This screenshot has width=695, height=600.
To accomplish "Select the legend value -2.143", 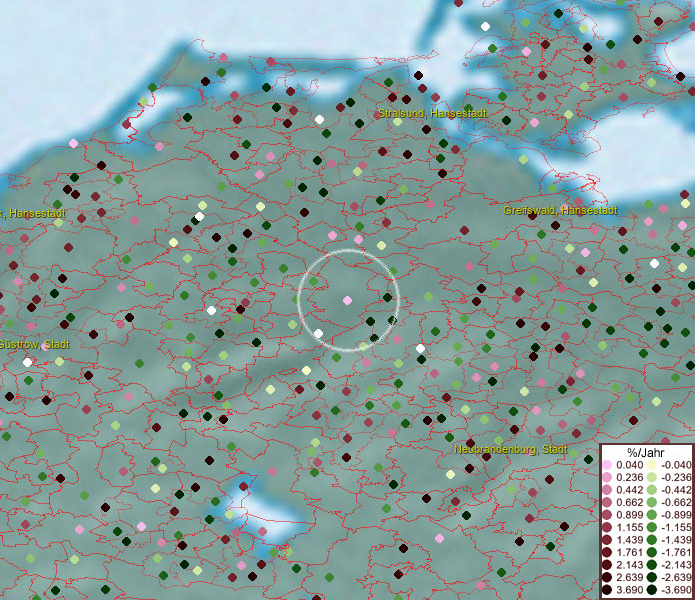I will (676, 565).
